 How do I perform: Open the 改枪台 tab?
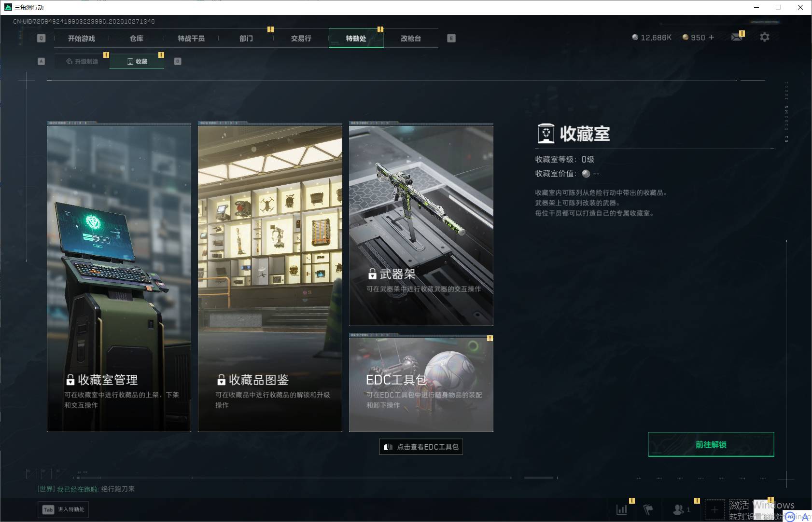point(411,39)
